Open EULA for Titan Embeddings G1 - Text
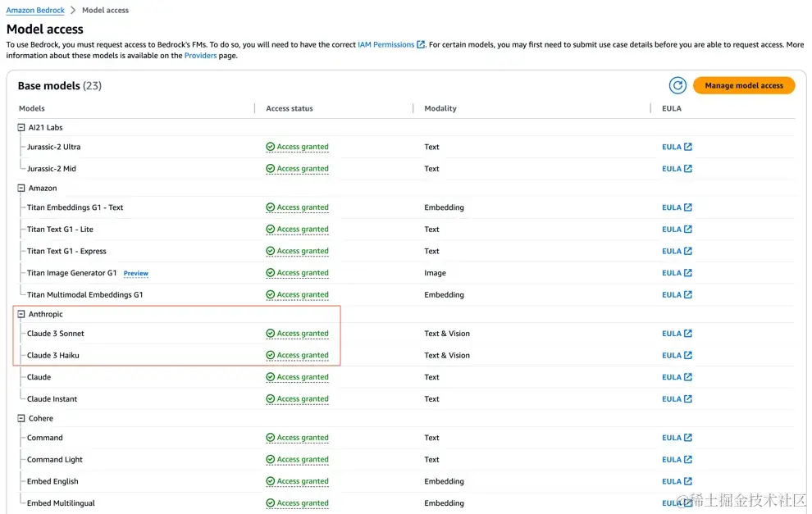Screen dimensions: 812x514 (x=677, y=207)
